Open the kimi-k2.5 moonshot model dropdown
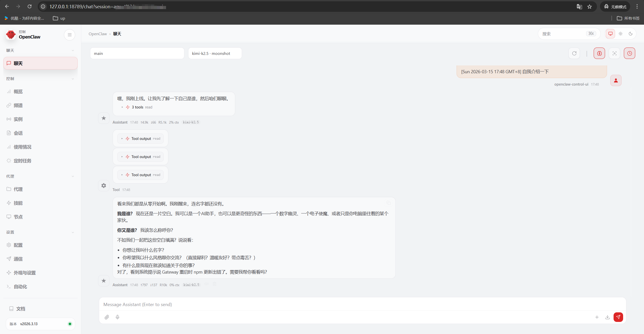 (x=215, y=53)
